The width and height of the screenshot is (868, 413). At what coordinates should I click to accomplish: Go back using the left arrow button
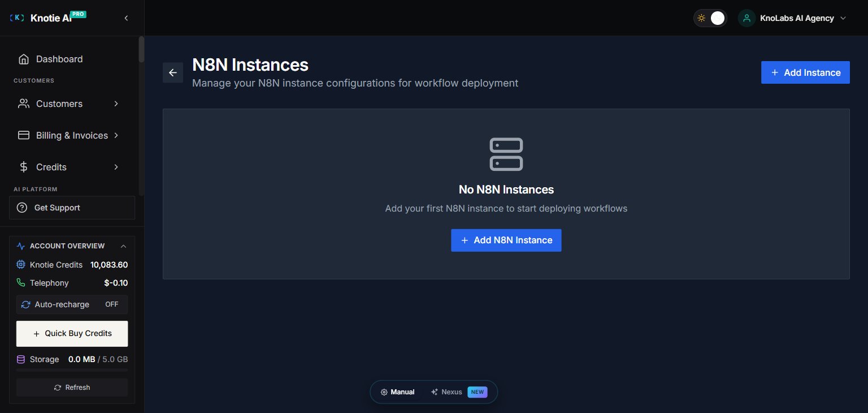pyautogui.click(x=173, y=72)
